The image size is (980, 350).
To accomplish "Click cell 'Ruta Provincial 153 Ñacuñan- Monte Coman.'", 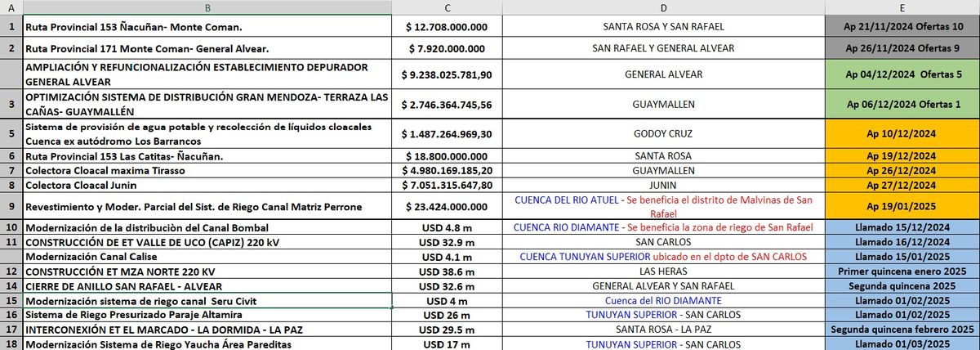I will pos(207,26).
